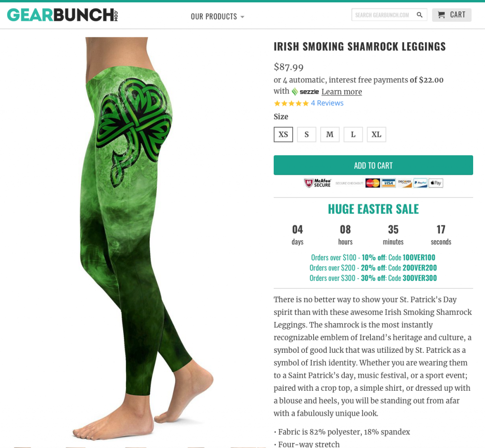
Task: Click the Mastercard payment icon
Action: 372,183
